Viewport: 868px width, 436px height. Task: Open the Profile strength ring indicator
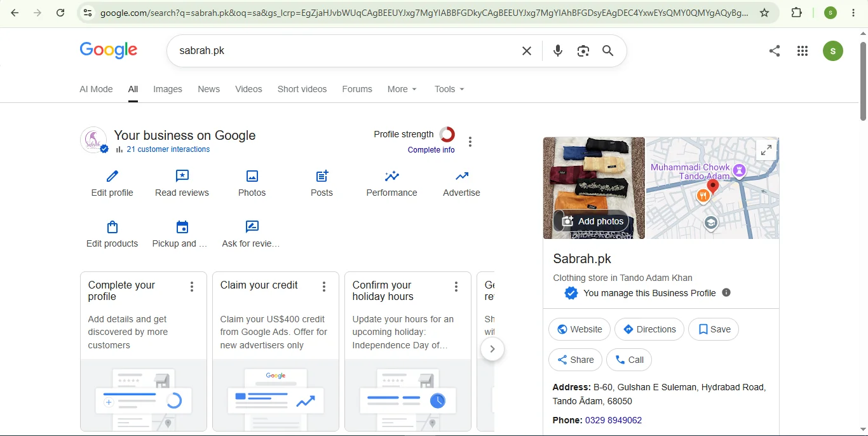(447, 134)
